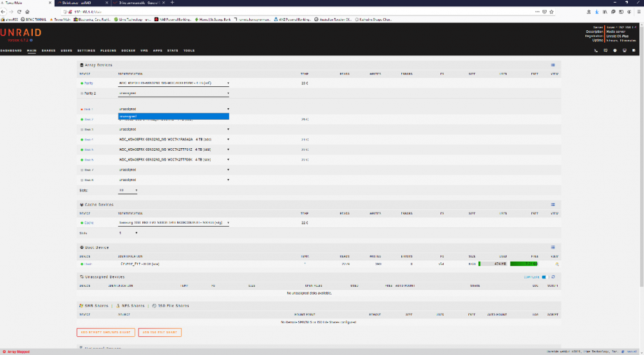Click Add Remote SMB/NFS Share button

(106, 332)
